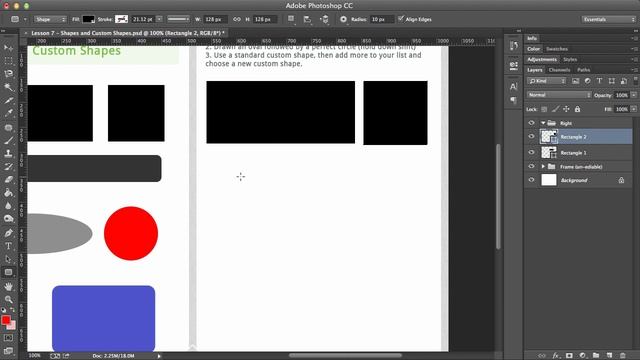
Task: Select the Eraser tool
Action: tap(8, 180)
